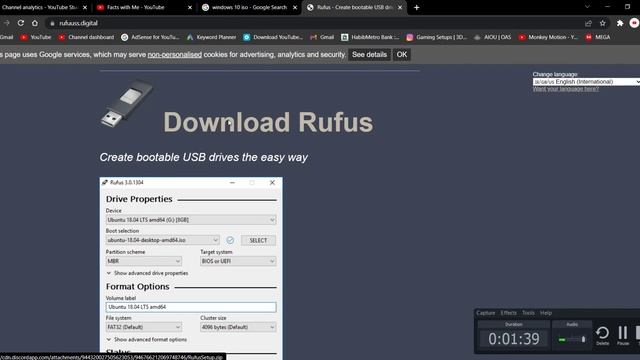Click the Volume label text field
Image resolution: width=640 pixels, height=360 pixels.
click(x=191, y=307)
